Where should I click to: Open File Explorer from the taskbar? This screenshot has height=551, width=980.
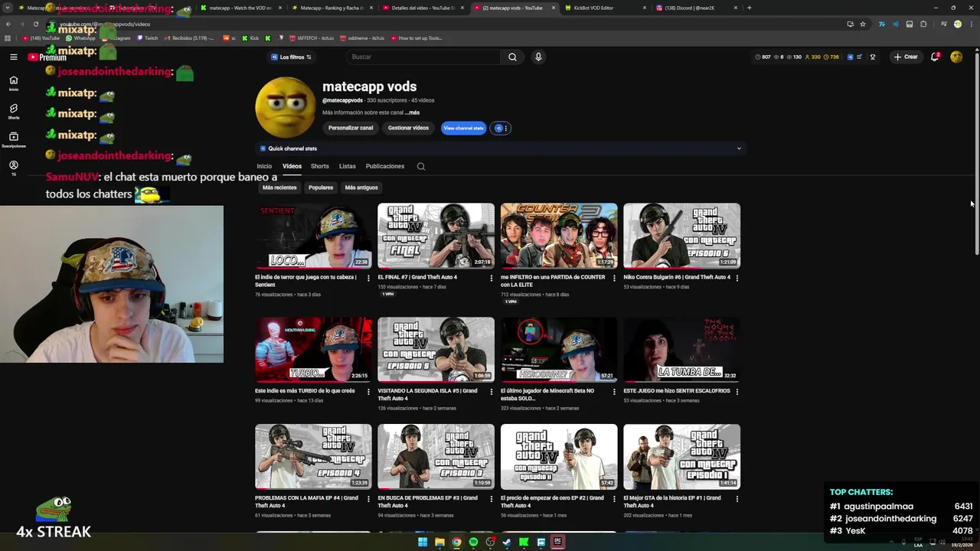point(439,542)
